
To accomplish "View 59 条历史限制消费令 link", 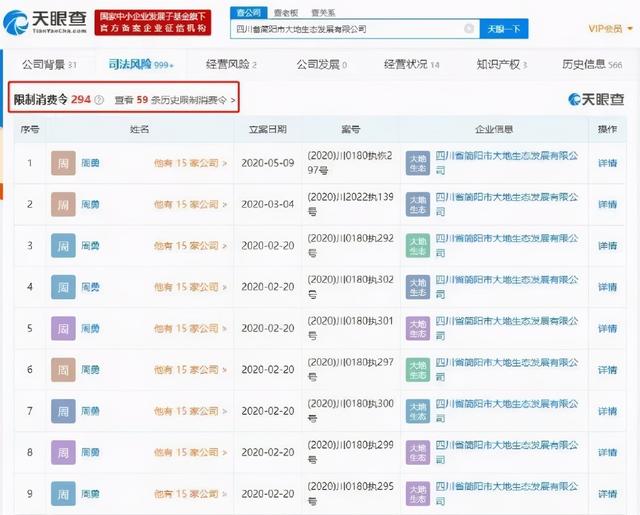I will 175,100.
